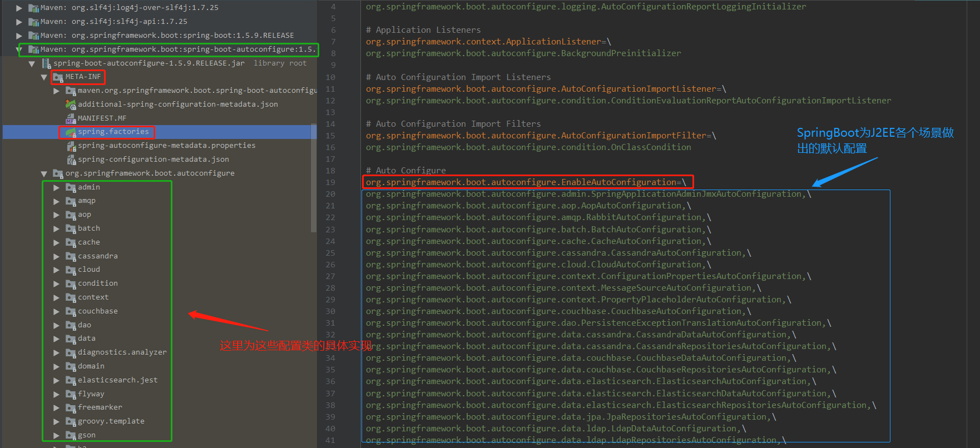The image size is (980, 448).
Task: Click the '# Auto Configure' comment line
Action: click(x=406, y=171)
